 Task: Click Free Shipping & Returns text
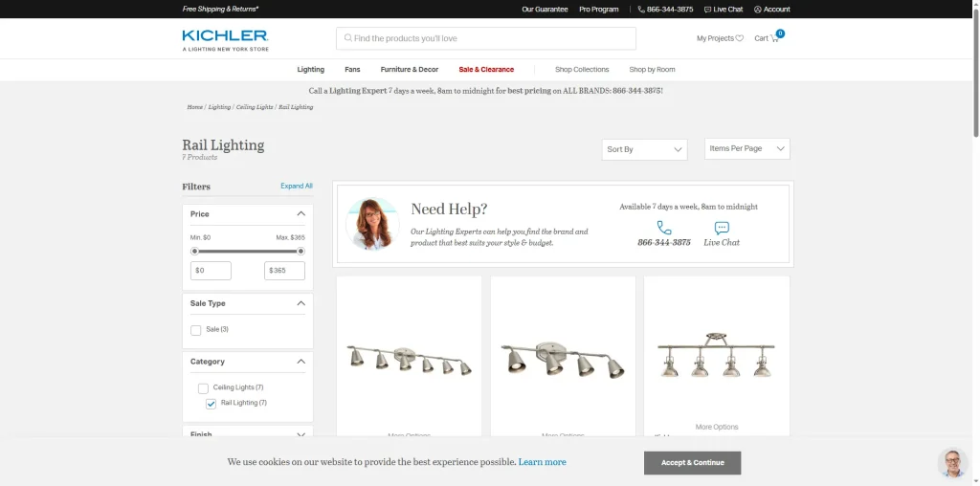[x=221, y=10]
